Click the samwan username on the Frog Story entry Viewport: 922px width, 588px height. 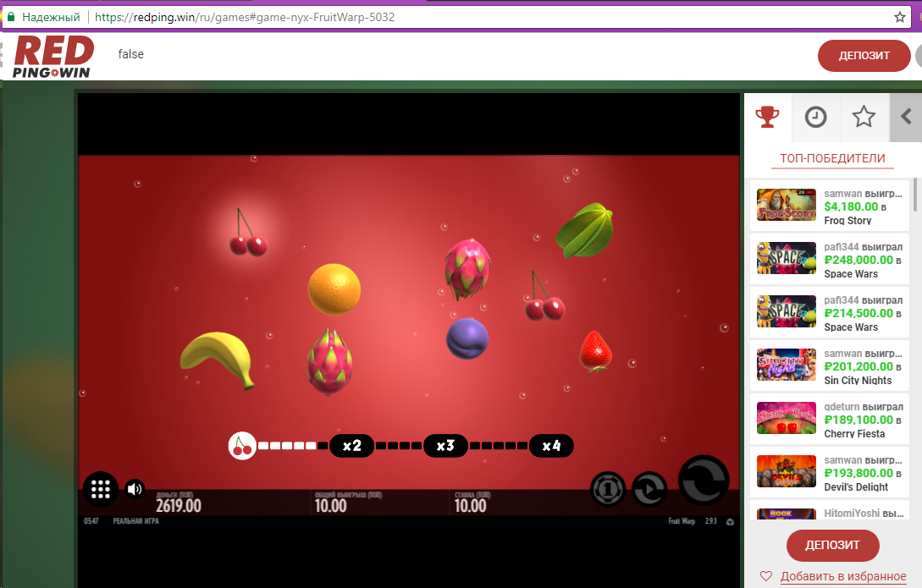pyautogui.click(x=842, y=194)
